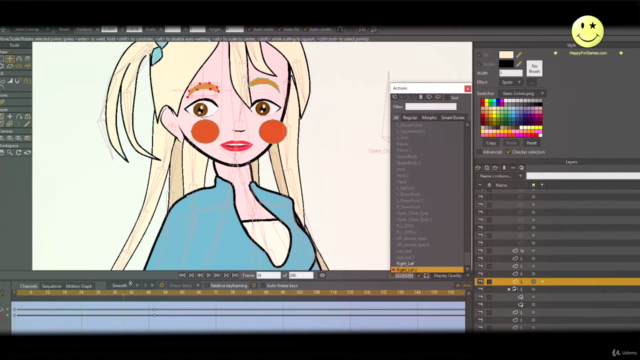Open the Onion Skins dropdown
Image resolution: width=640 pixels, height=360 pixels.
(184, 286)
